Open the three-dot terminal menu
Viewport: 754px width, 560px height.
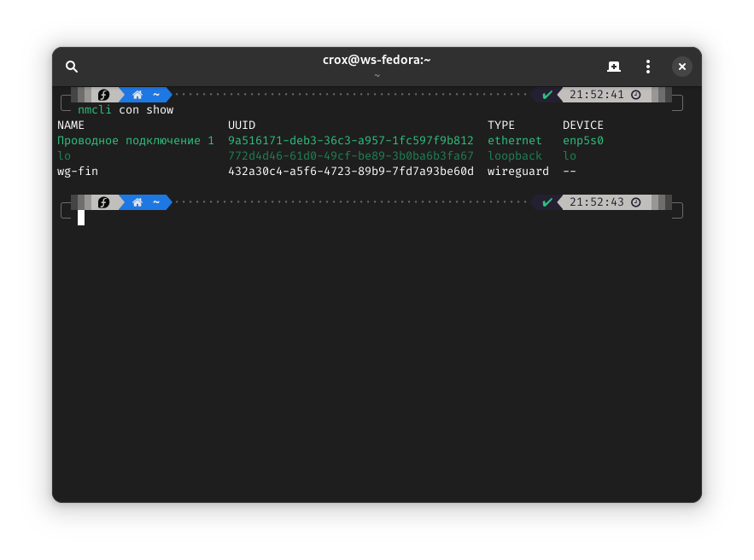[648, 67]
